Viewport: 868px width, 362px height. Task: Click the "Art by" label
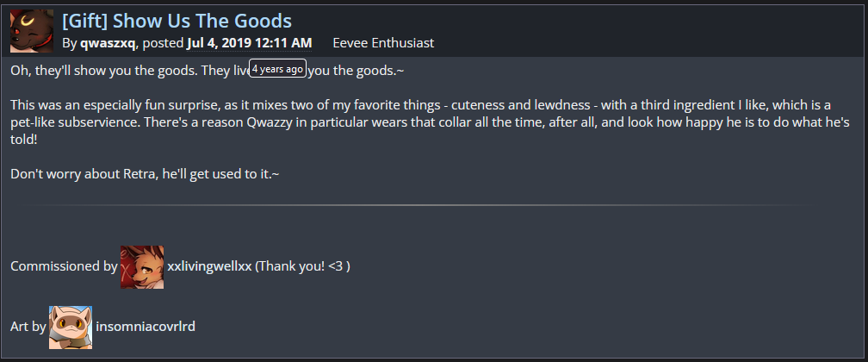click(28, 327)
